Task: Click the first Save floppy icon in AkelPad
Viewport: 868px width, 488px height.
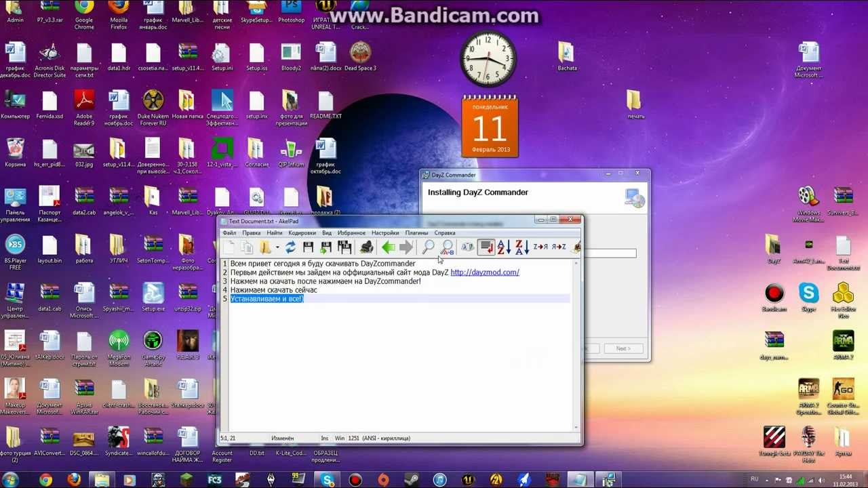Action: [x=309, y=247]
